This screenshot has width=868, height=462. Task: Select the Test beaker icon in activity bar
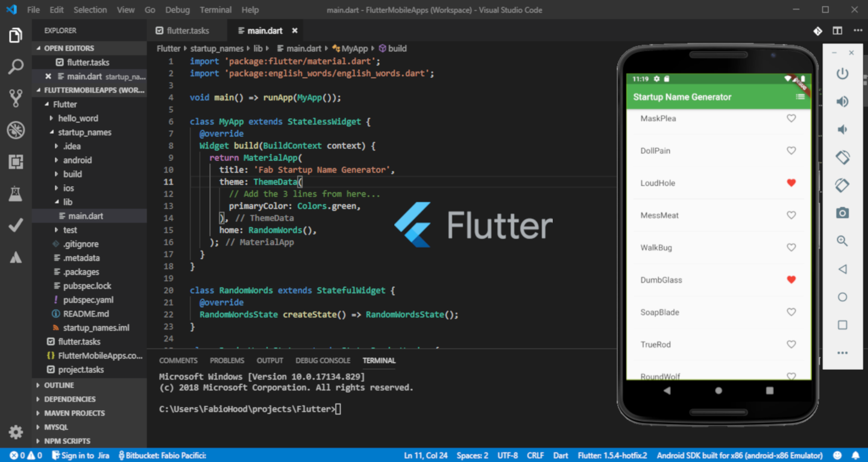point(15,193)
